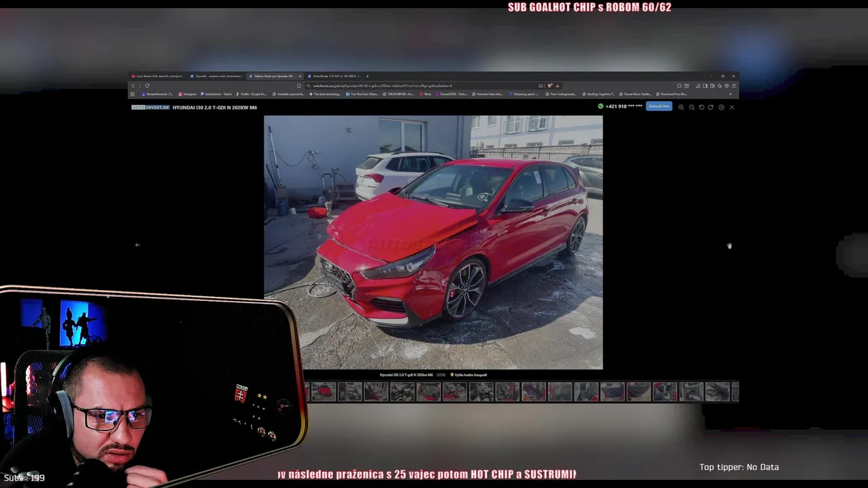868x488 pixels.
Task: Open the 'Animate Subscribe' bookmark
Action: click(x=488, y=94)
